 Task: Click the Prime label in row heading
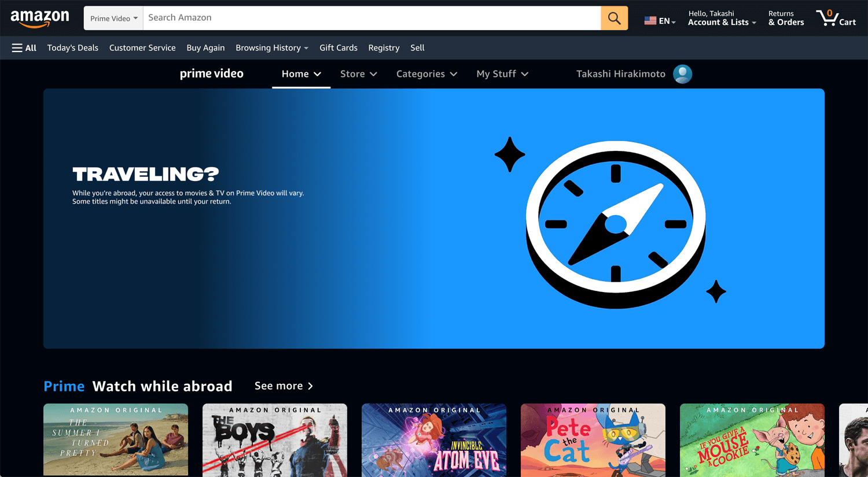[x=64, y=386]
